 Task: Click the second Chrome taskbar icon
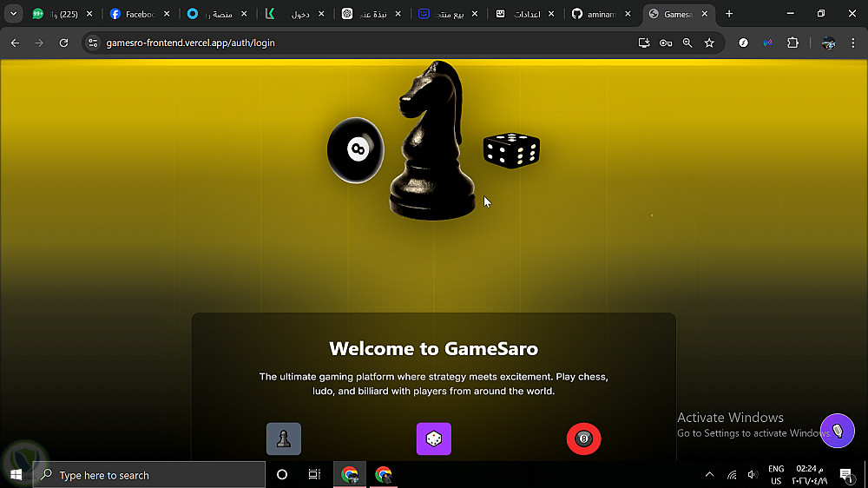[x=383, y=475]
